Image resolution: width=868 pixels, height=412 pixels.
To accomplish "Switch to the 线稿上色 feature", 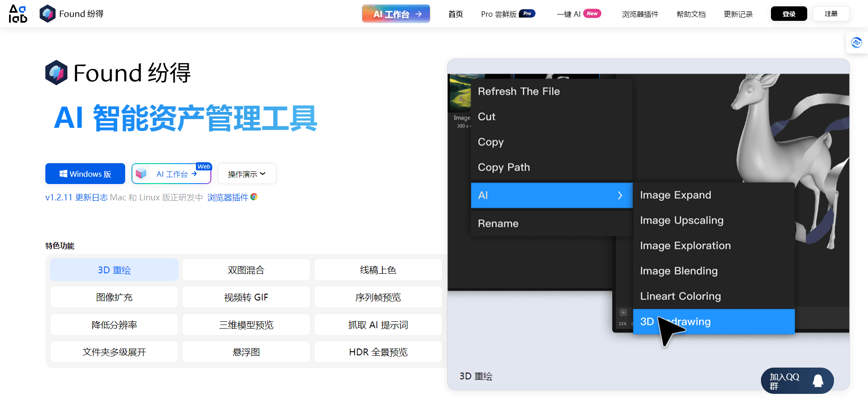I will tap(378, 269).
